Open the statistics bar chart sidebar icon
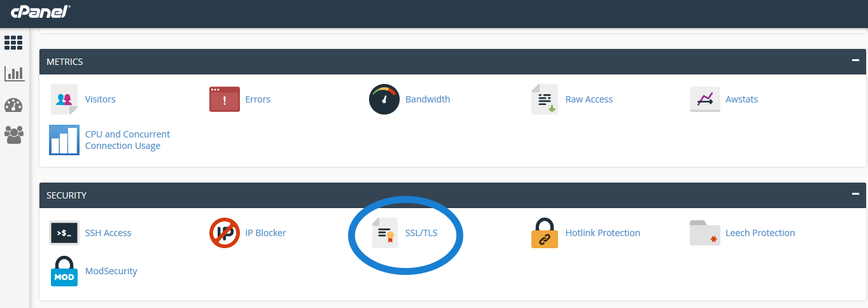 tap(14, 74)
